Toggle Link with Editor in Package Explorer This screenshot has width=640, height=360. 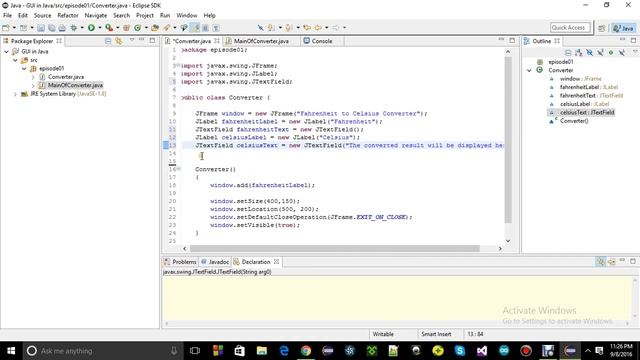click(119, 41)
